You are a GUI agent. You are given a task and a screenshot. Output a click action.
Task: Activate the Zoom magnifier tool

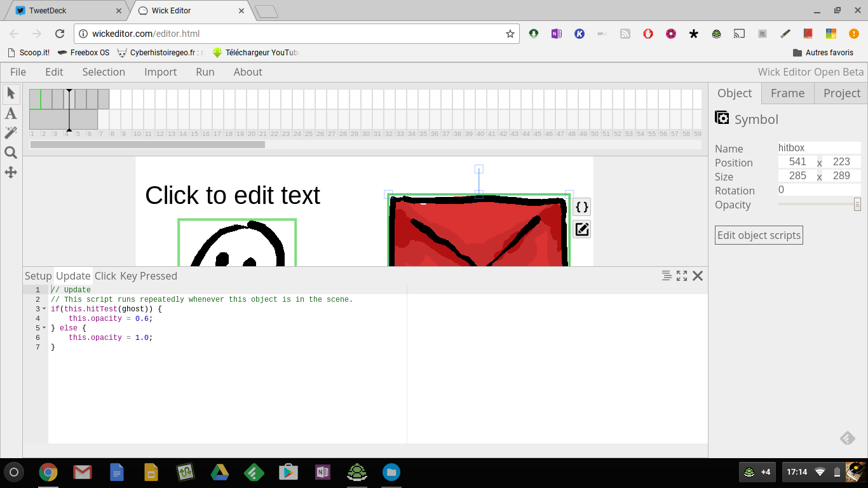click(x=11, y=152)
